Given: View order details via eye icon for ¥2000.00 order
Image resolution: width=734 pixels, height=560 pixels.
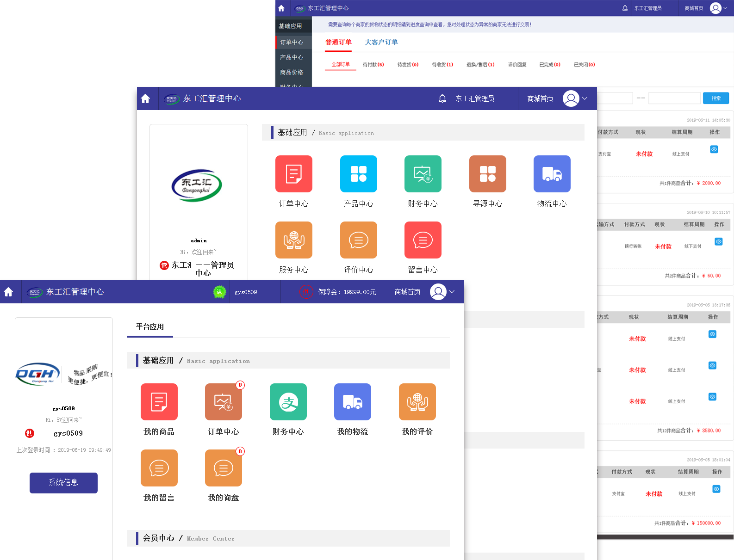Looking at the screenshot, I should click(x=714, y=149).
